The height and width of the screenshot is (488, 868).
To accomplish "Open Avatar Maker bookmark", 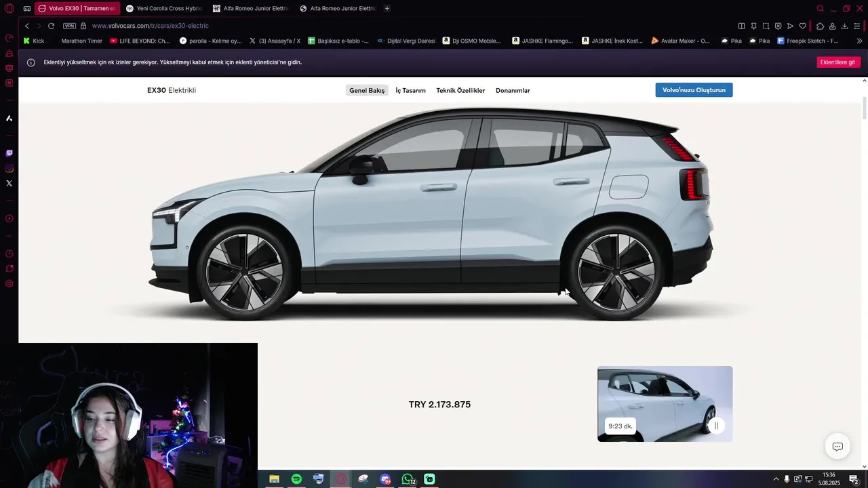I will [x=680, y=41].
